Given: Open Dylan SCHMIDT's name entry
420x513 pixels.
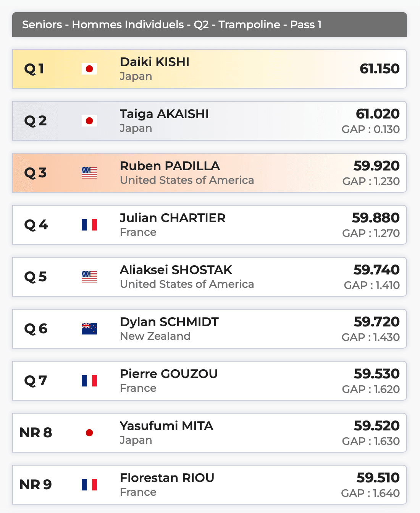Looking at the screenshot, I should pos(169,322).
